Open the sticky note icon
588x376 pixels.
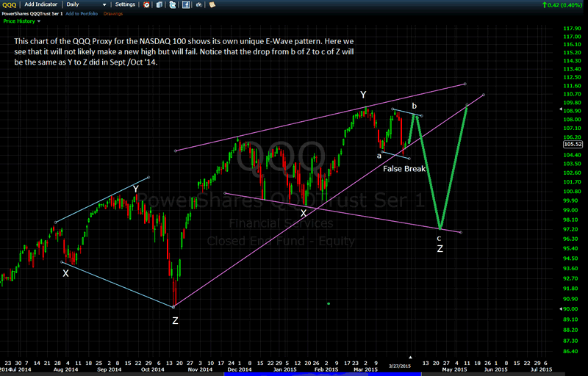[212, 4]
